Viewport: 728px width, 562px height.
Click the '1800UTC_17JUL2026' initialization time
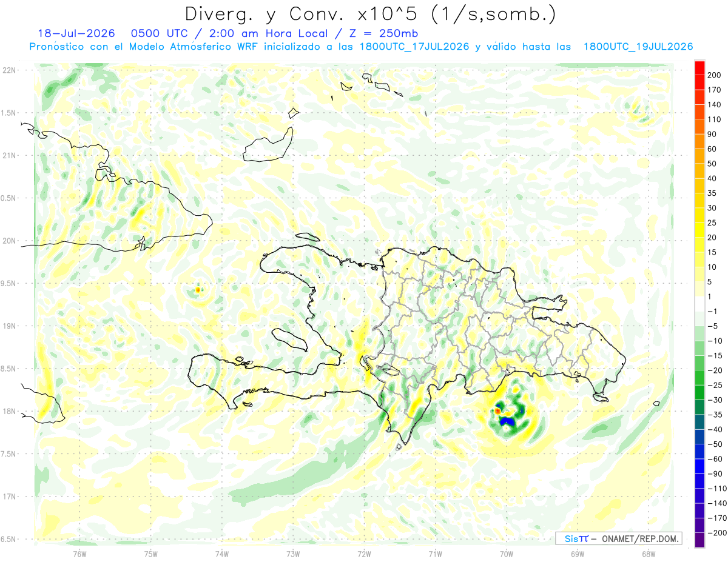pos(416,47)
